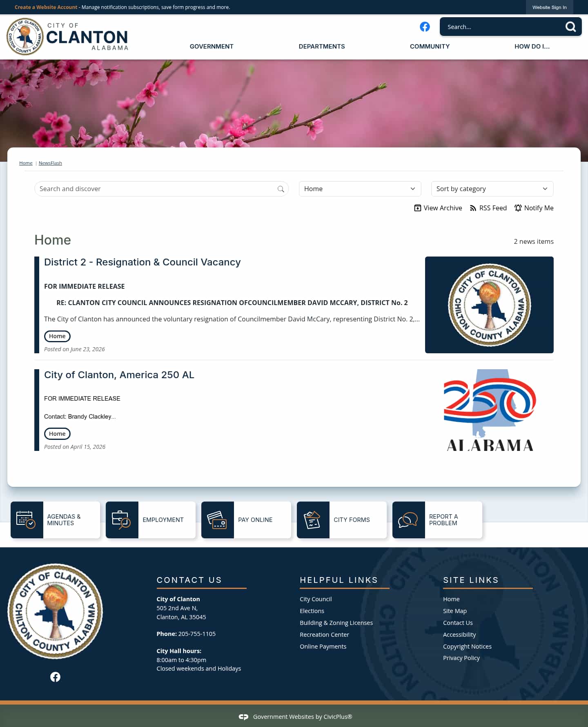Screen dimensions: 588x727
Task: Open the Departments menu
Action: coord(322,47)
